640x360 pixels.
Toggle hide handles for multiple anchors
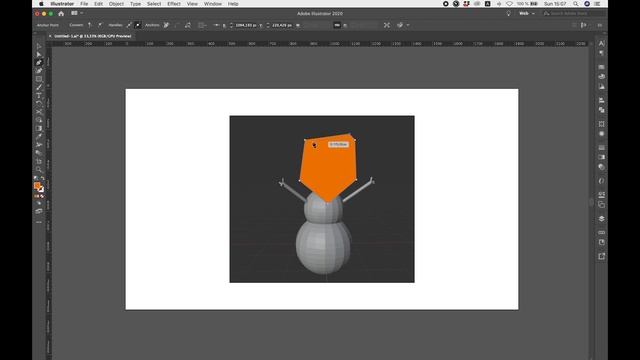[x=138, y=25]
